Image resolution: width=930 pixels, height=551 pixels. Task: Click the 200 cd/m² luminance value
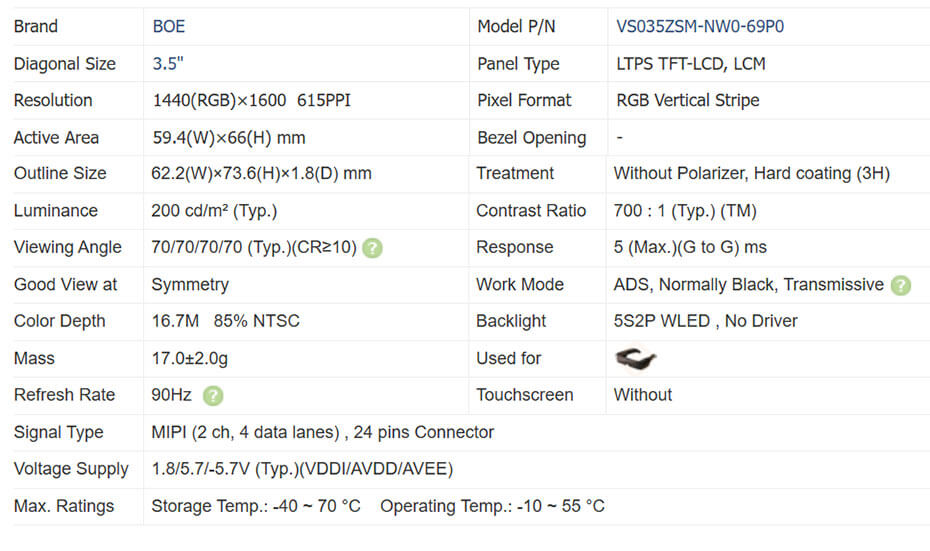click(x=214, y=211)
